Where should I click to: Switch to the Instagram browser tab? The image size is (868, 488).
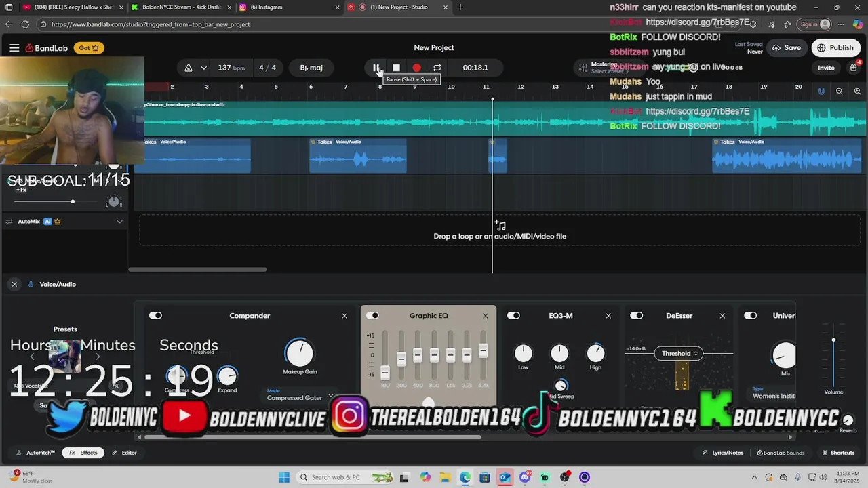pos(288,7)
